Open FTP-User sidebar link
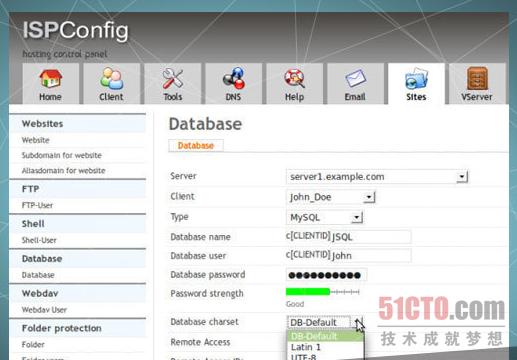This screenshot has height=360, width=517. click(x=37, y=205)
